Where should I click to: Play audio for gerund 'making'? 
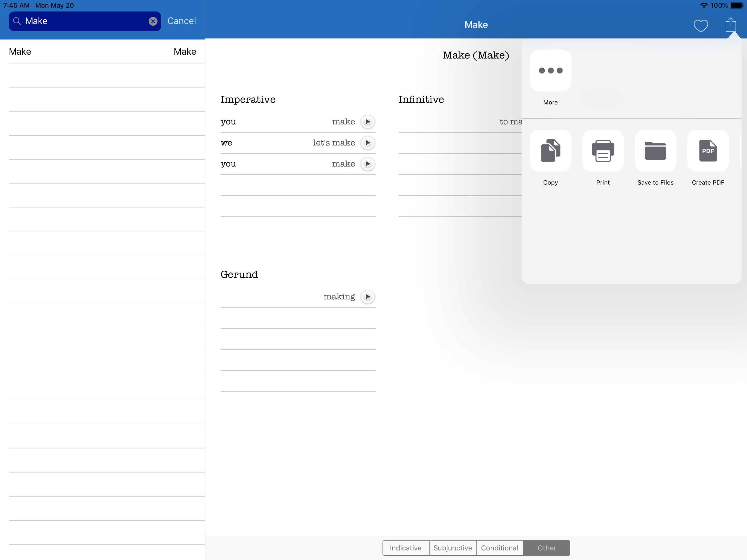pos(368,297)
